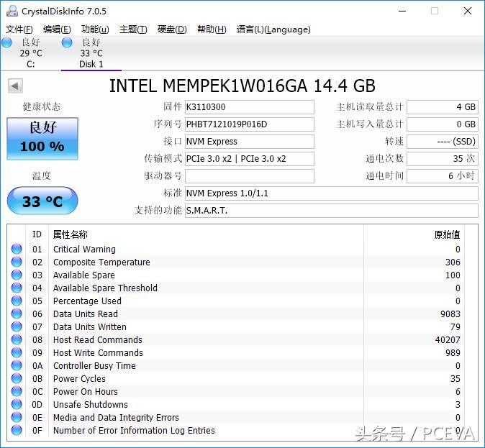Open the 功能(u) menu

[95, 29]
